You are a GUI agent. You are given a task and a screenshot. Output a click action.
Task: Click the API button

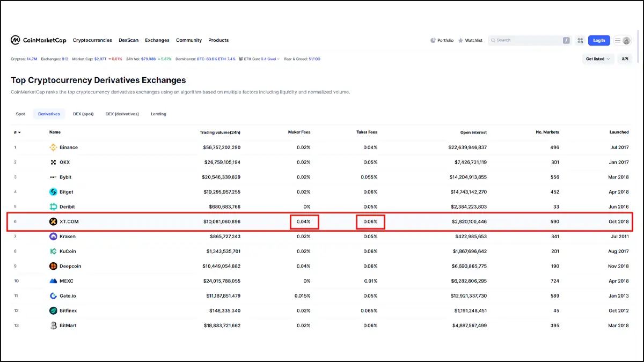click(625, 59)
